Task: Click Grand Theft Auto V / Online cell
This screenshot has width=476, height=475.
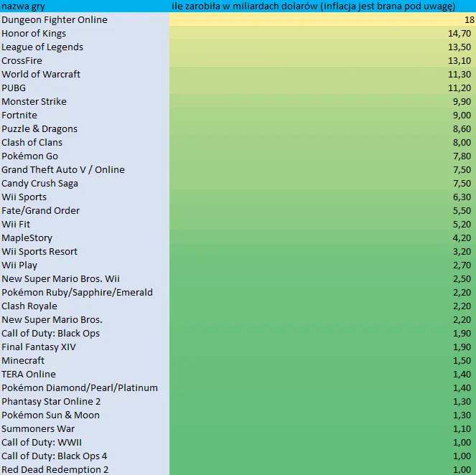Action: click(85, 169)
